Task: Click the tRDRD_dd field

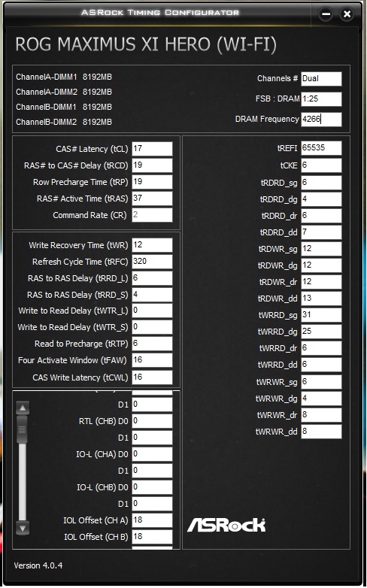Action: (321, 232)
